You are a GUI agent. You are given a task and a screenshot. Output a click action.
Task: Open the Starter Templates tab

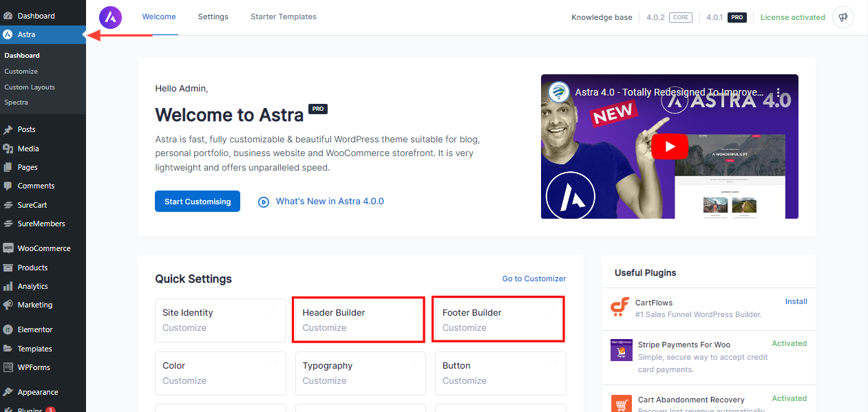pyautogui.click(x=284, y=17)
